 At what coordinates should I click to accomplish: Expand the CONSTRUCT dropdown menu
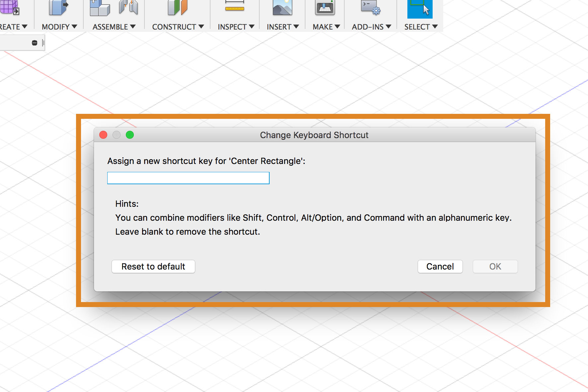tap(178, 27)
